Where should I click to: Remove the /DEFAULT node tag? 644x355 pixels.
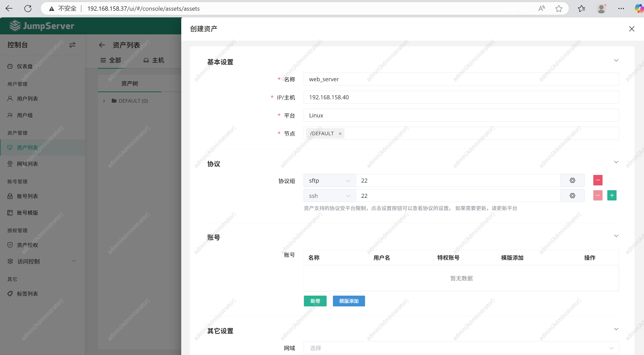(x=340, y=134)
